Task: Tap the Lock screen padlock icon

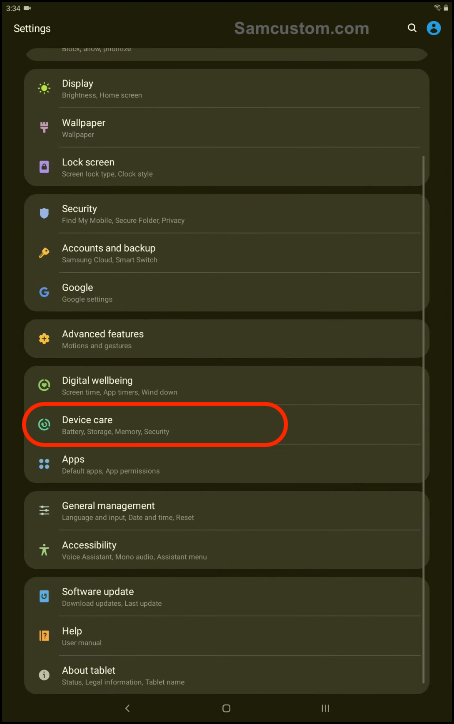Action: [x=44, y=167]
